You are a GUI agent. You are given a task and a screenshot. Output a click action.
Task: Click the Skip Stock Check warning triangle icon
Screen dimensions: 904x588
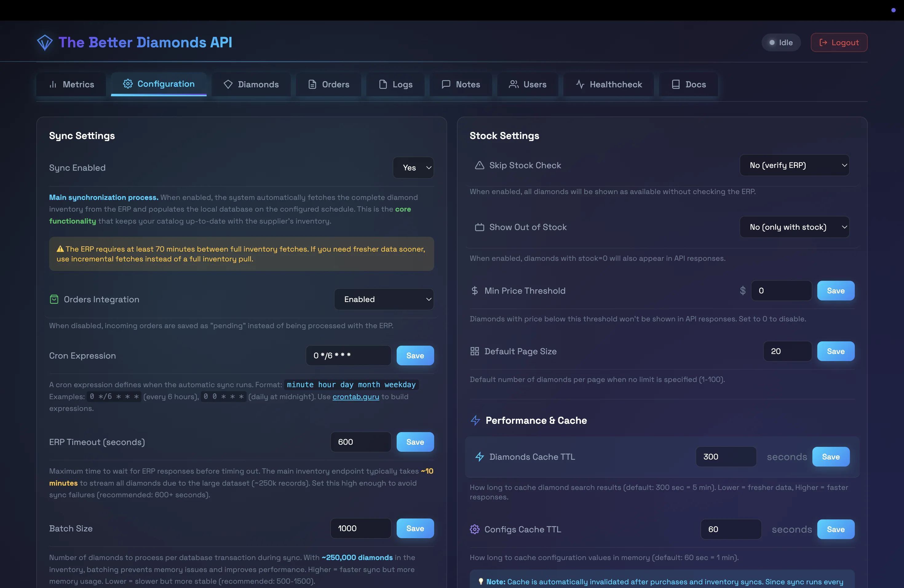(x=479, y=165)
